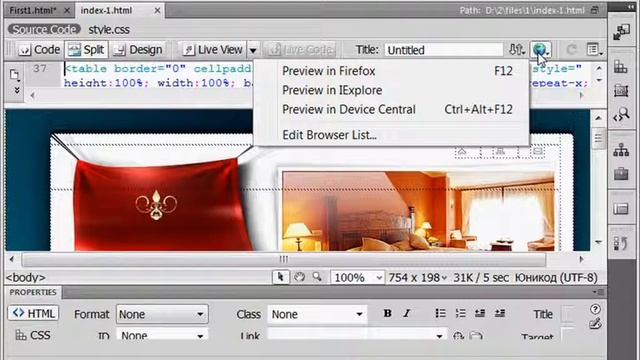
Task: Activate the Select pointer tool
Action: tap(280, 277)
